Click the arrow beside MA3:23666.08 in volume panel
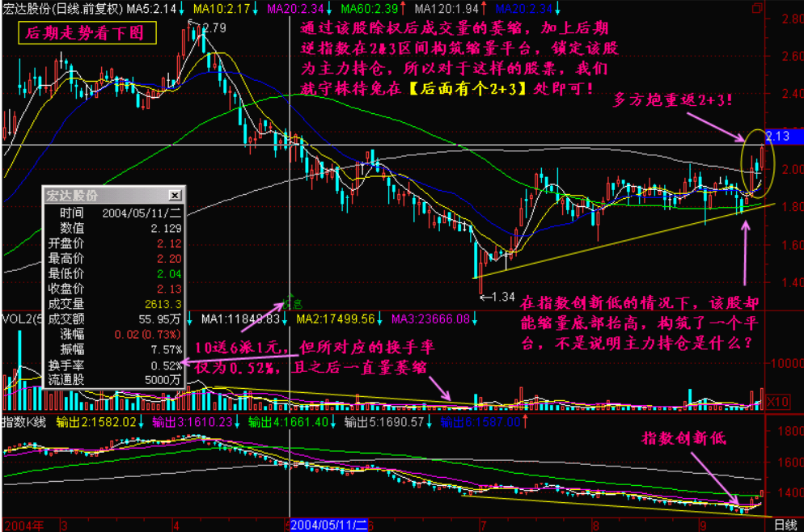This screenshot has height=532, width=804. (475, 319)
